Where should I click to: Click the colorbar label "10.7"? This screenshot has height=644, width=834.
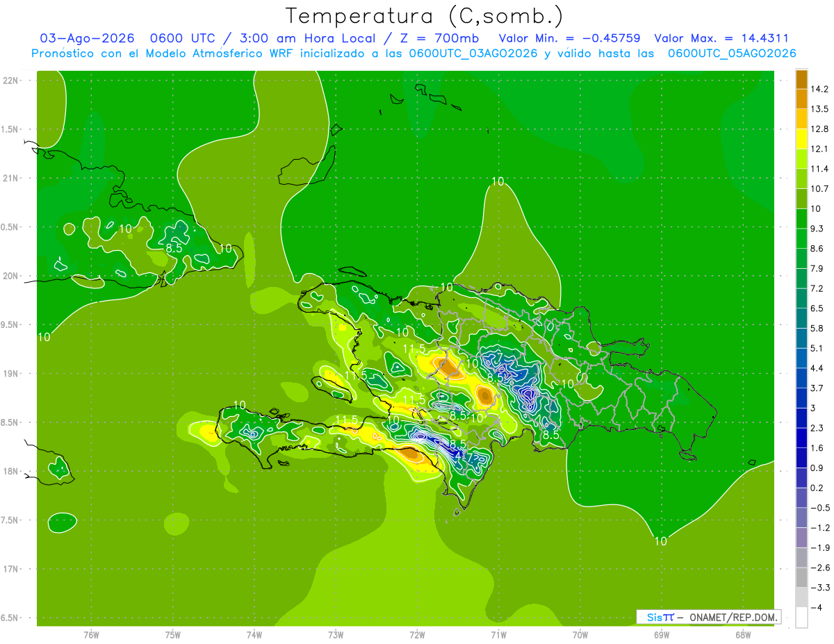pos(819,188)
